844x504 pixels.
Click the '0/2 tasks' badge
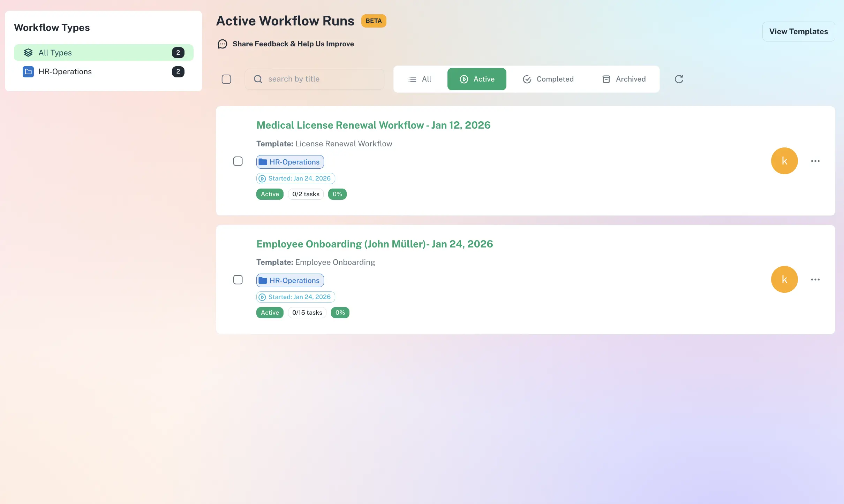pos(306,194)
